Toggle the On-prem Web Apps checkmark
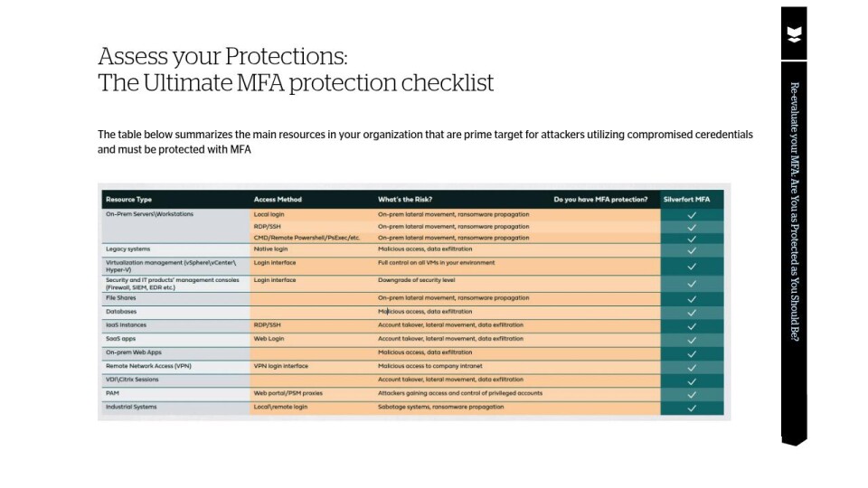 (x=692, y=353)
